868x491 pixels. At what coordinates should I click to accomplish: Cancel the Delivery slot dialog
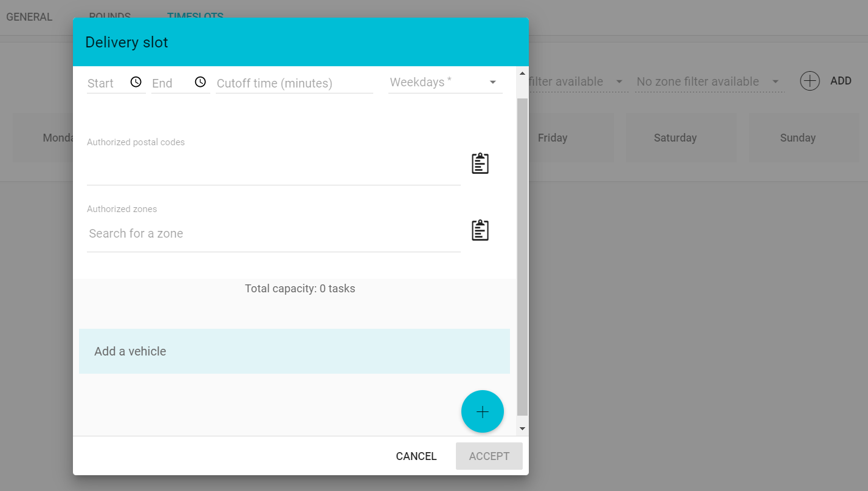(x=416, y=456)
